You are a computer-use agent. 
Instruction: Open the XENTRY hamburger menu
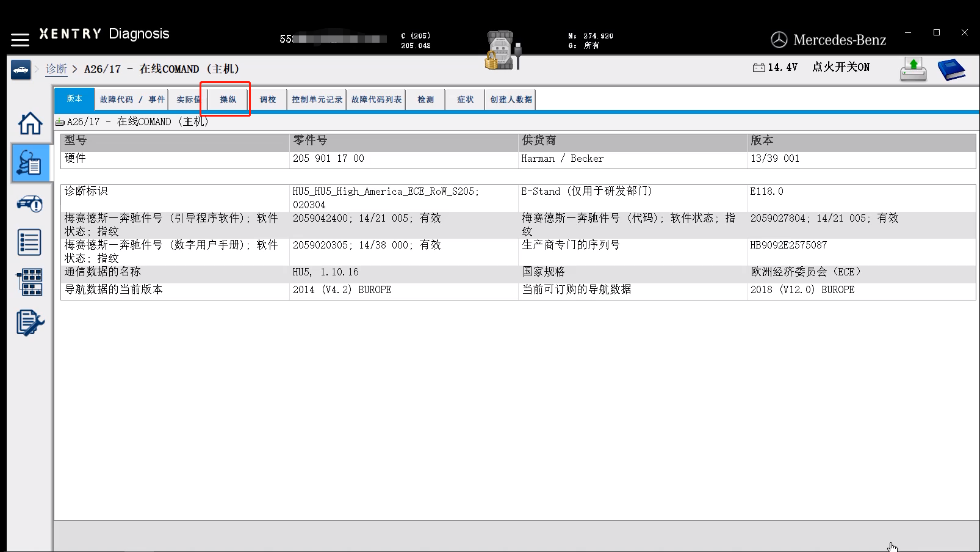[20, 40]
